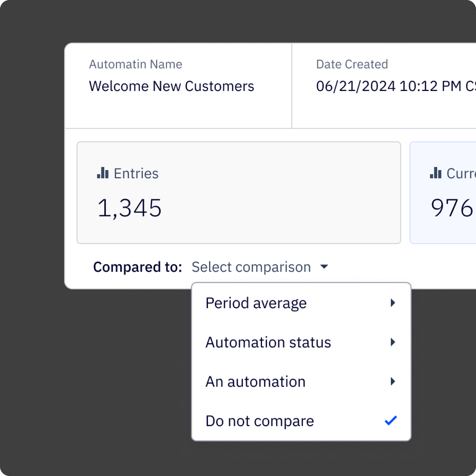Expand An automation submenu arrow
The height and width of the screenshot is (476, 476).
[x=393, y=381]
